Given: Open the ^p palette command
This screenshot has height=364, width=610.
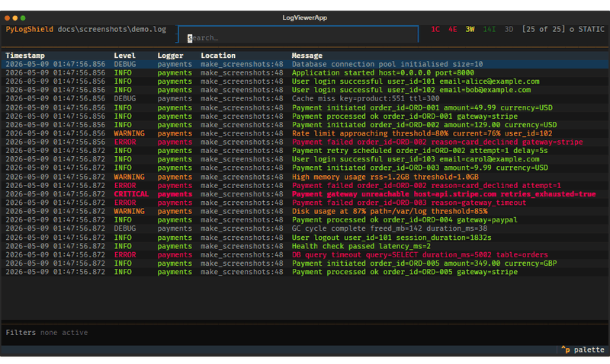Looking at the screenshot, I should (x=583, y=350).
